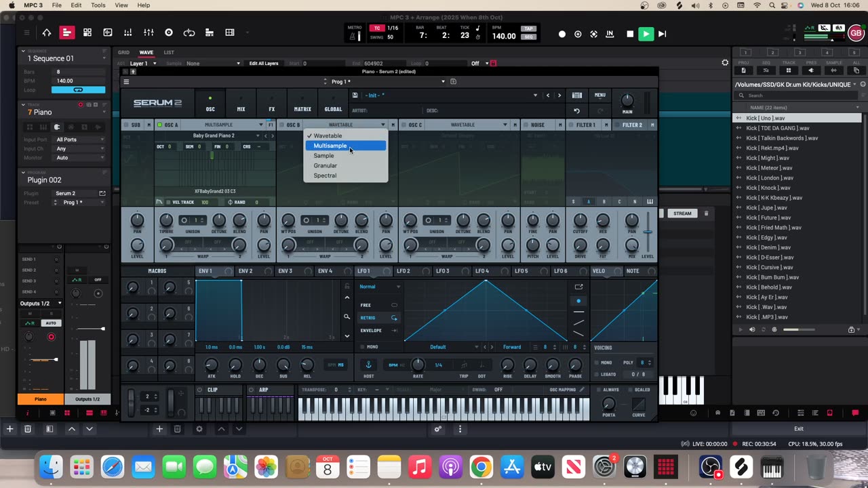Viewport: 868px width, 488px height.
Task: Open the Input Port All Ports dropdown
Action: [80, 140]
